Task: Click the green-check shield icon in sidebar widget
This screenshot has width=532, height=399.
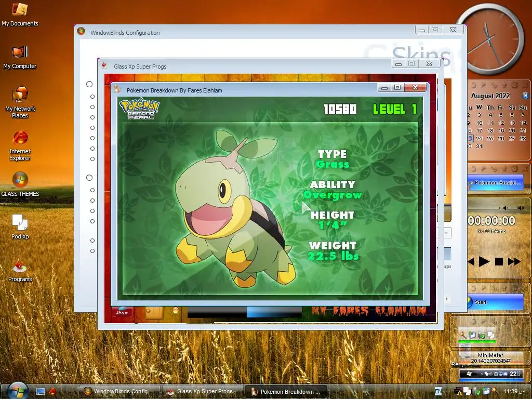Action: (x=482, y=335)
